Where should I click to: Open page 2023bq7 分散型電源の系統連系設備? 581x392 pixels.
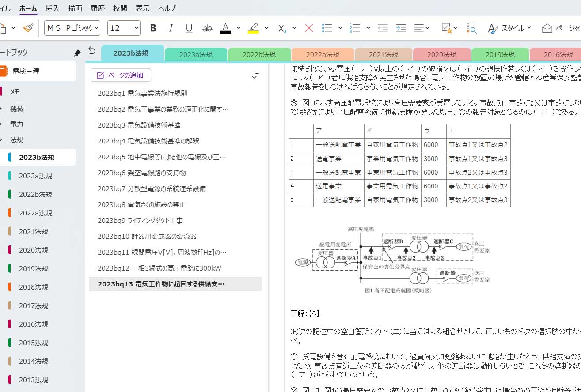pos(152,188)
